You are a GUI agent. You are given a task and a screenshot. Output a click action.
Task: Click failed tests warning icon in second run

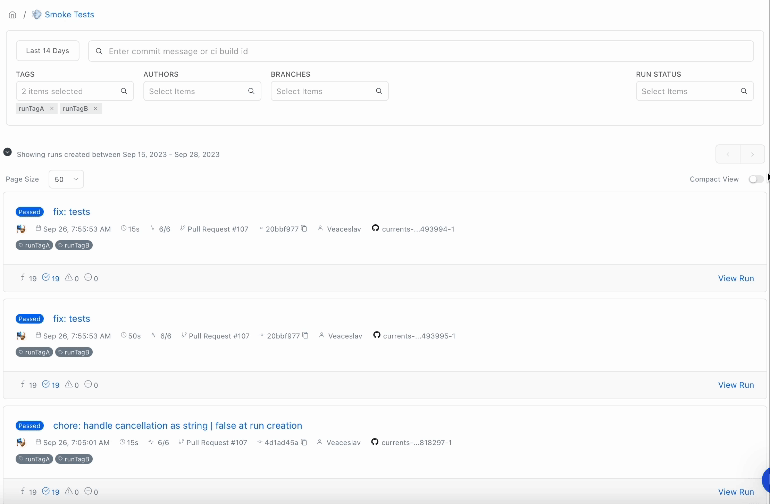pos(69,385)
